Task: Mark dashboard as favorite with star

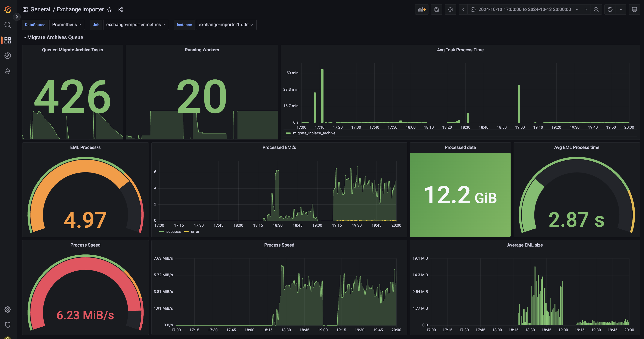Action: pyautogui.click(x=109, y=9)
